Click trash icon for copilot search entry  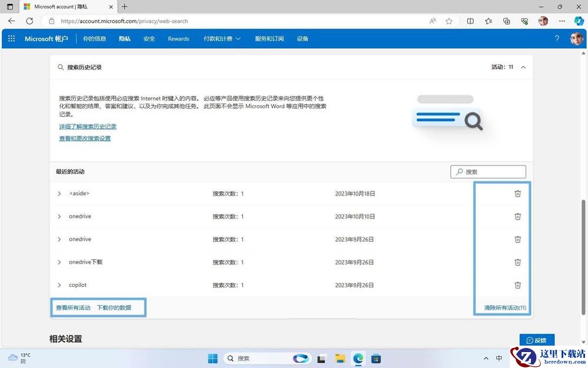click(x=517, y=286)
